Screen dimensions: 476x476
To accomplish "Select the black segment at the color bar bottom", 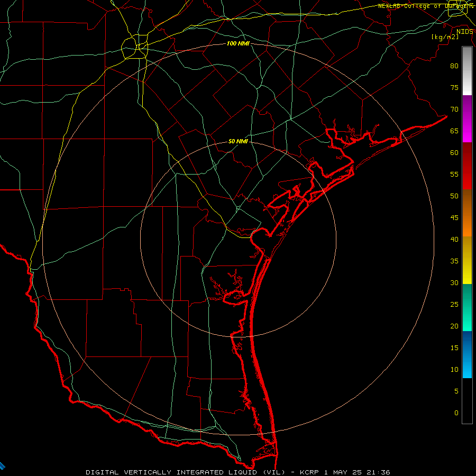I will (x=467, y=401).
